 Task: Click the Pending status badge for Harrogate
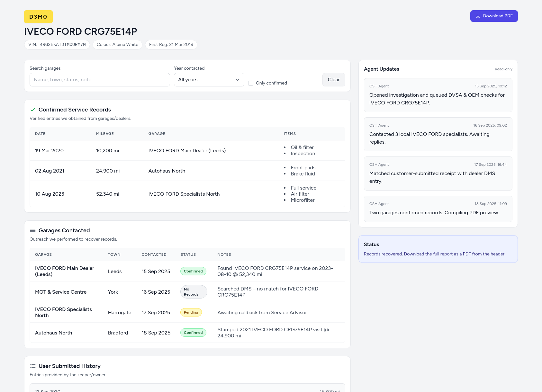pyautogui.click(x=191, y=312)
